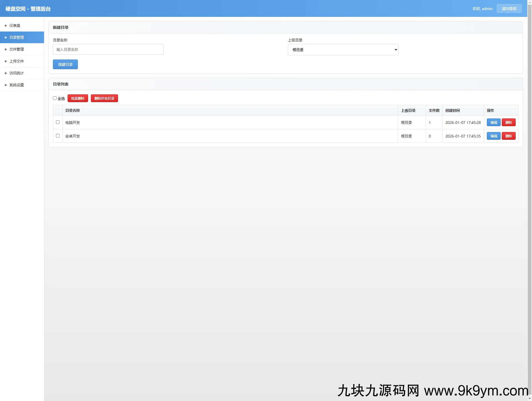Go to 系统设置 in the sidebar

(17, 85)
